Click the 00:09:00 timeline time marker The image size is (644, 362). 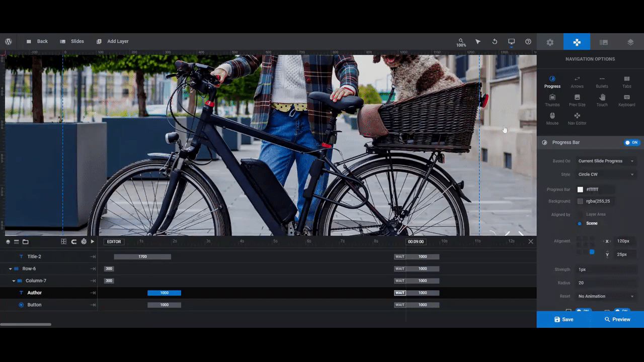[x=416, y=242]
